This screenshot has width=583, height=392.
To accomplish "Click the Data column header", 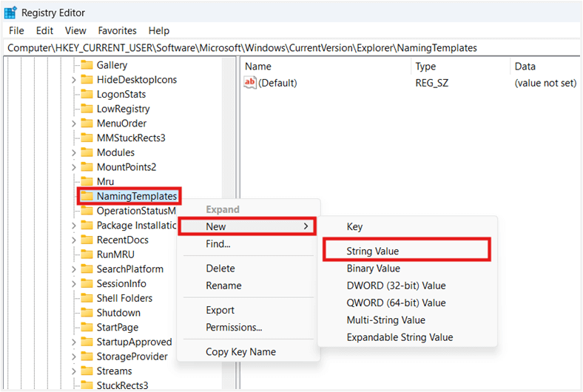I will coord(545,66).
